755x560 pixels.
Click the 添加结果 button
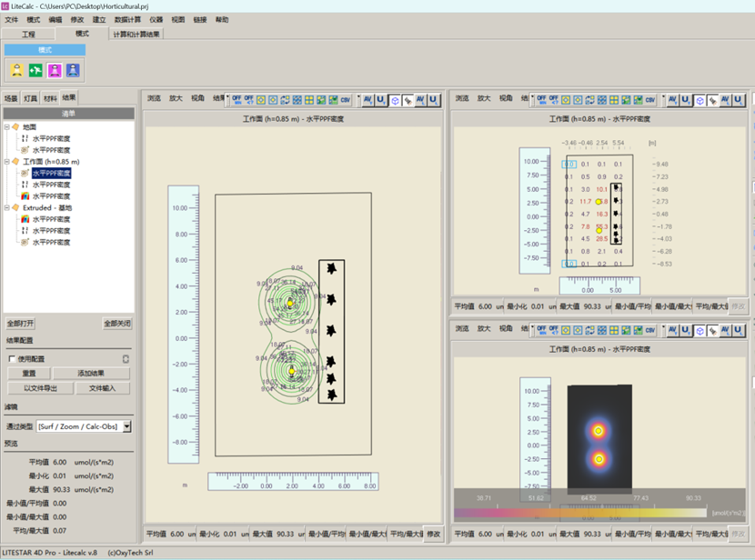click(91, 374)
